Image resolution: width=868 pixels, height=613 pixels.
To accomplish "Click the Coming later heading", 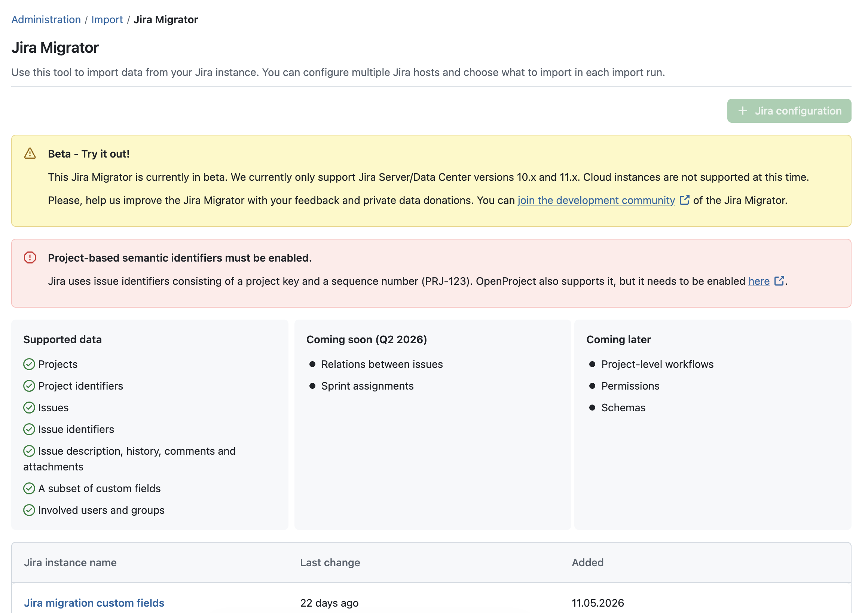I will [618, 339].
